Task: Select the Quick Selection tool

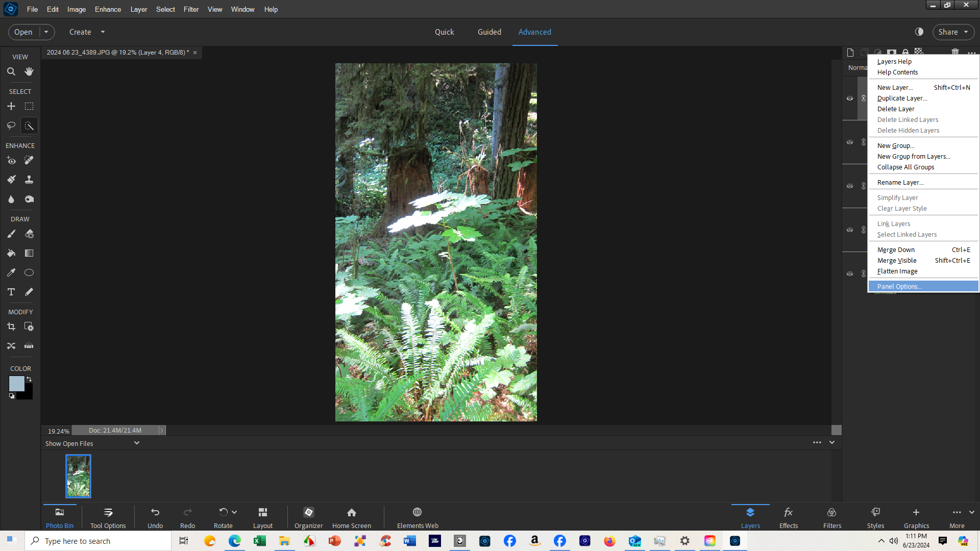Action: pos(29,126)
